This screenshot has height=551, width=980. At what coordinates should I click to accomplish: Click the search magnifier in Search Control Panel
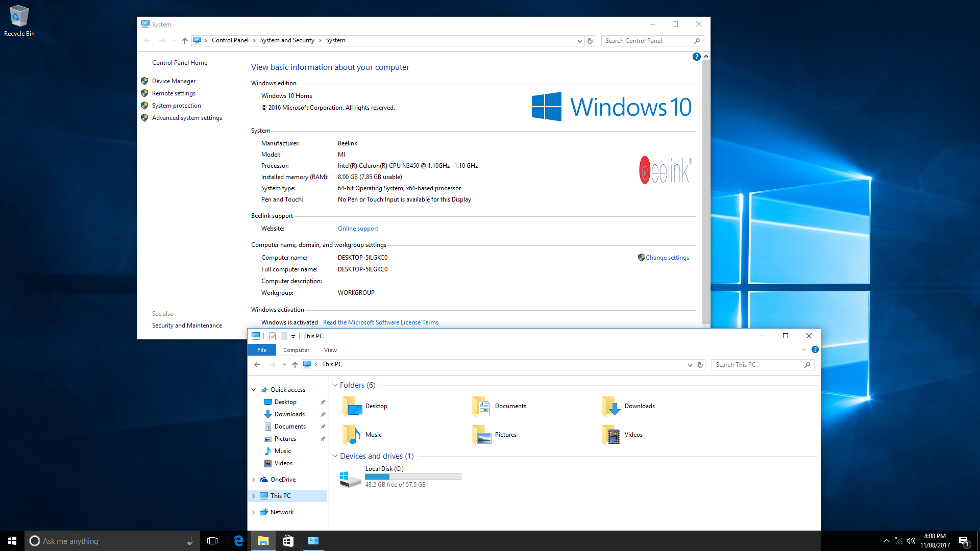[697, 41]
